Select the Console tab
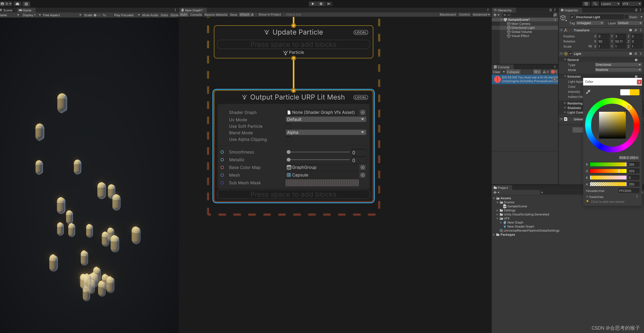Screen dimensions: 644x333 click(x=503, y=67)
